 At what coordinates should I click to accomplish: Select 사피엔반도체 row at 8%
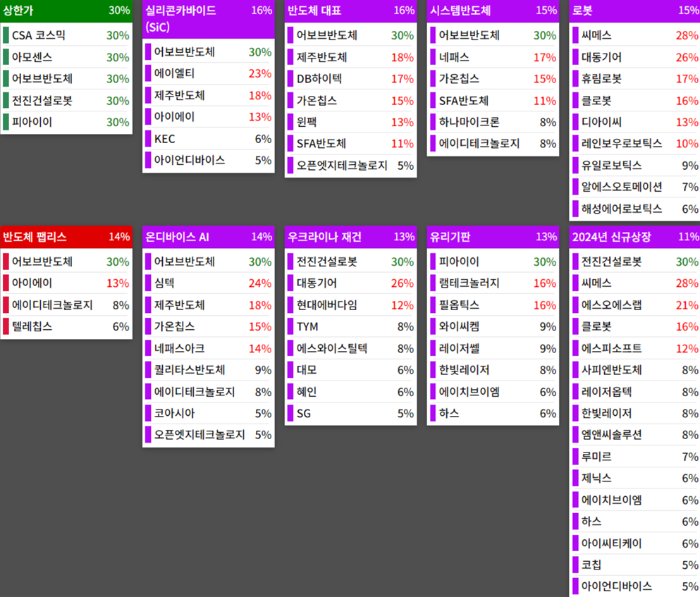(635, 370)
